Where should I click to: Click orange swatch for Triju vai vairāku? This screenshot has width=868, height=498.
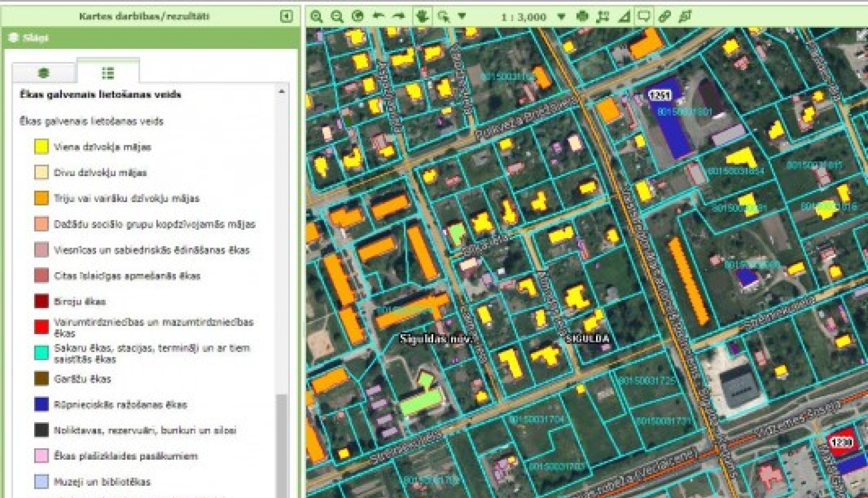(41, 198)
